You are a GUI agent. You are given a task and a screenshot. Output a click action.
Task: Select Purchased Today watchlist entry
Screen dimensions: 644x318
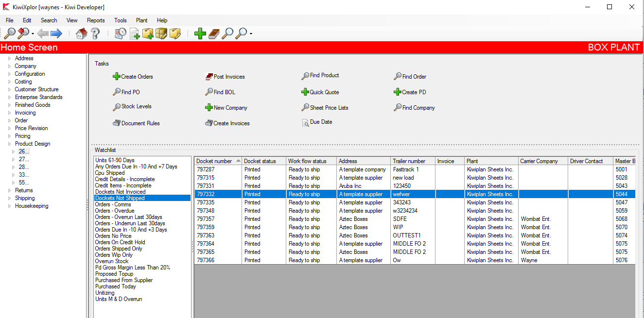[x=116, y=286]
